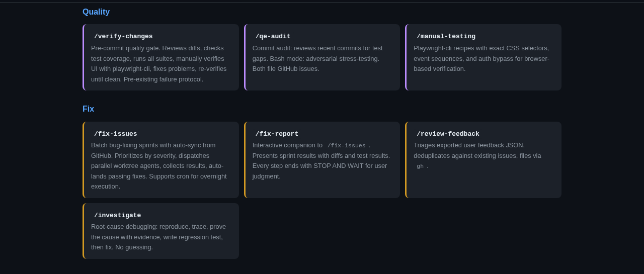Click orange accent bar on the /investigate card
644x274 pixels.
[84, 231]
